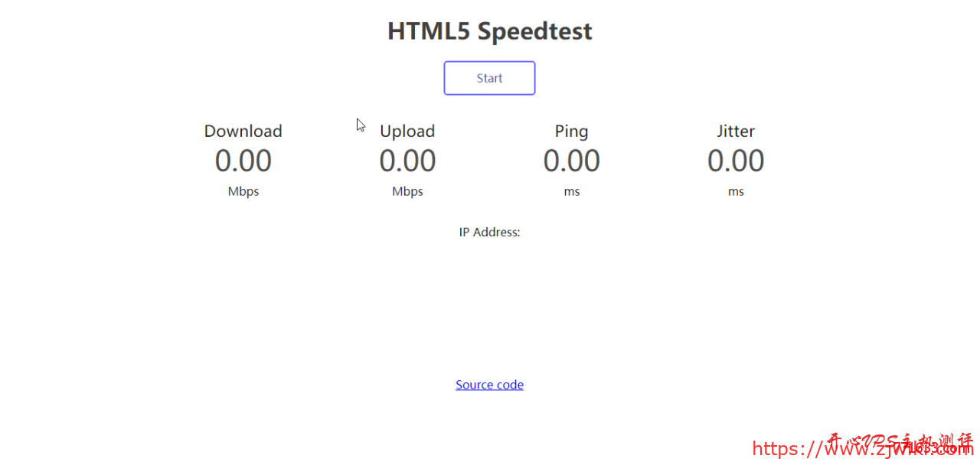This screenshot has height=462, width=980.
Task: Click the Mbps unit under Upload
Action: [407, 191]
